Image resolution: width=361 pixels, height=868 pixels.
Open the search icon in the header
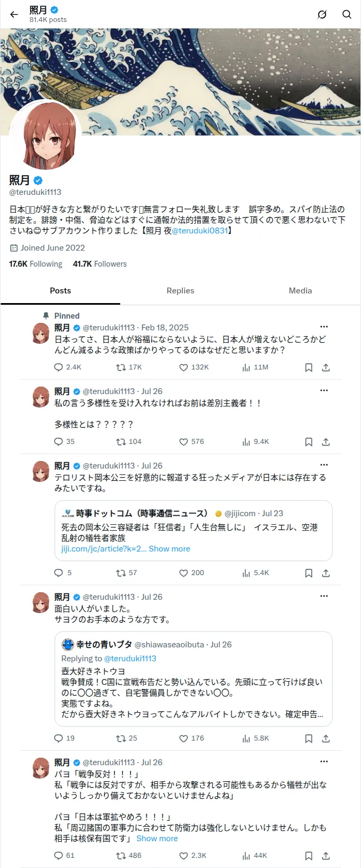[x=347, y=14]
